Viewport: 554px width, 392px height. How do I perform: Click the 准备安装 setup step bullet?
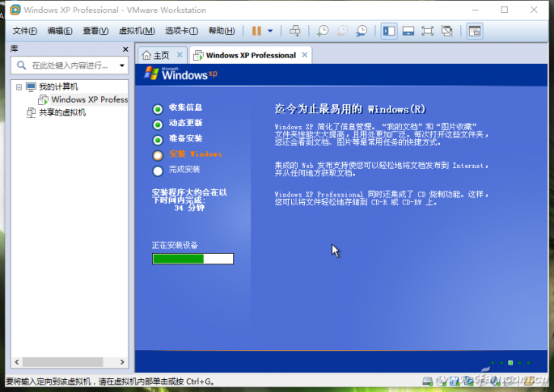tap(158, 140)
